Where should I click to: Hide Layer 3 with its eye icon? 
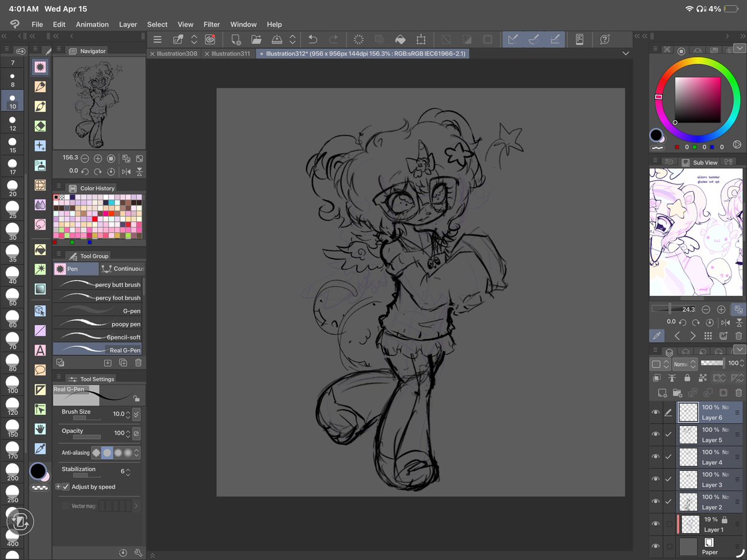coord(655,479)
